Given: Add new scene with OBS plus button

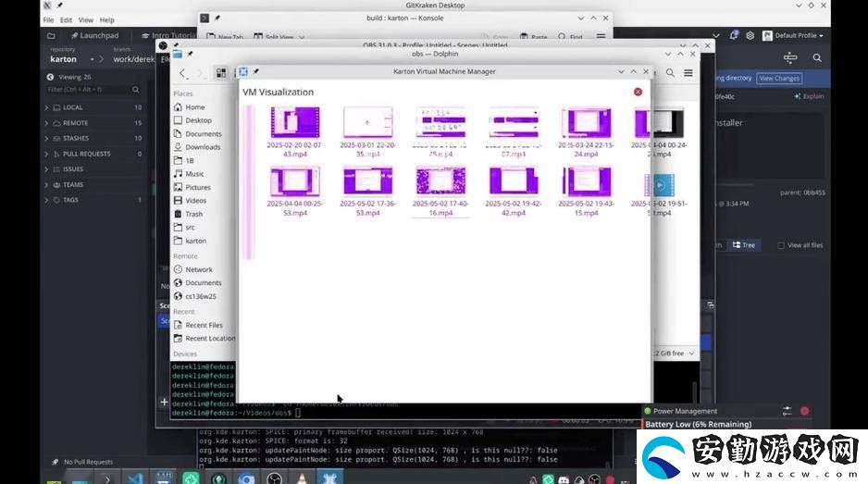Looking at the screenshot, I should [164, 402].
